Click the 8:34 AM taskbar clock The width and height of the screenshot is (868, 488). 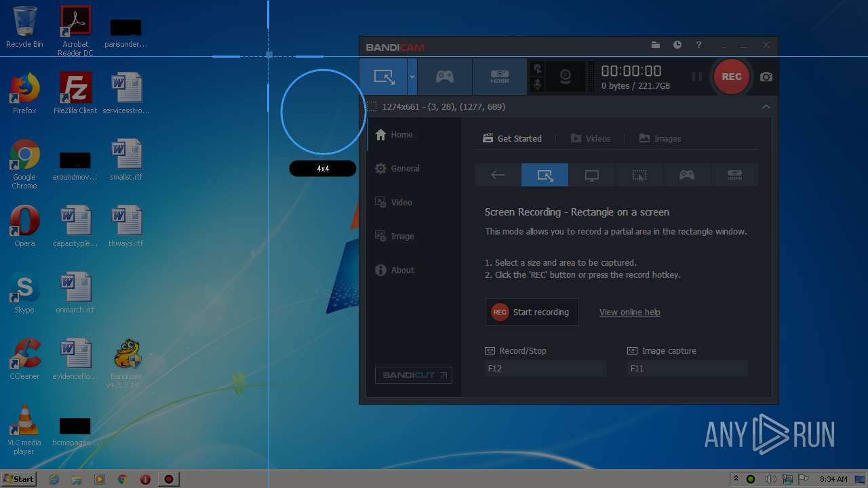click(833, 479)
